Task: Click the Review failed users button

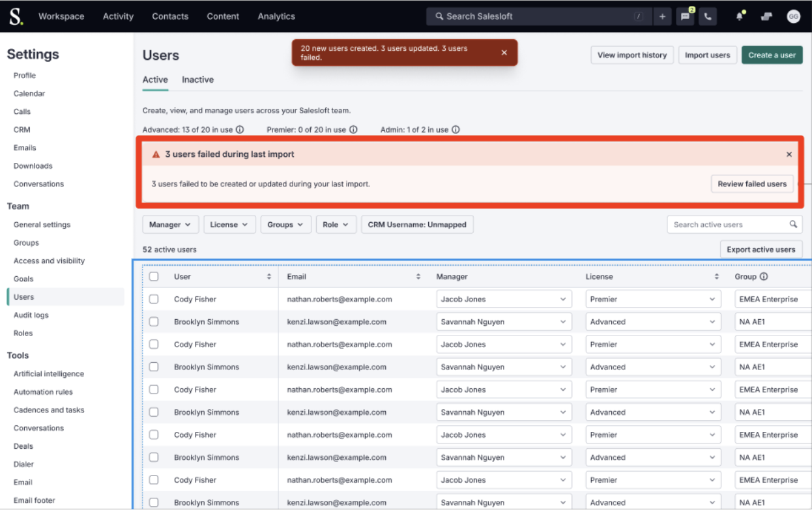Action: point(752,184)
